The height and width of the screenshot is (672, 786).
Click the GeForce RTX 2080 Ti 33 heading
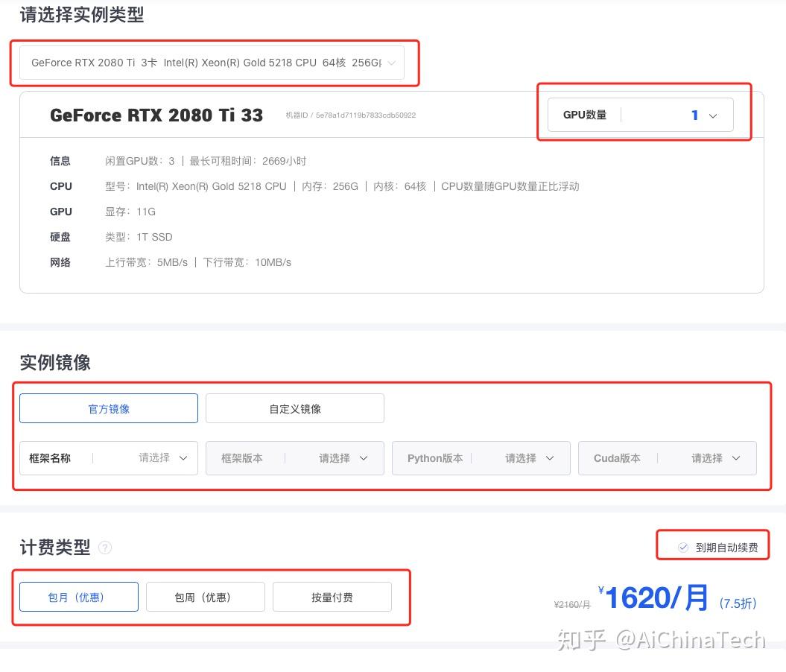click(156, 115)
